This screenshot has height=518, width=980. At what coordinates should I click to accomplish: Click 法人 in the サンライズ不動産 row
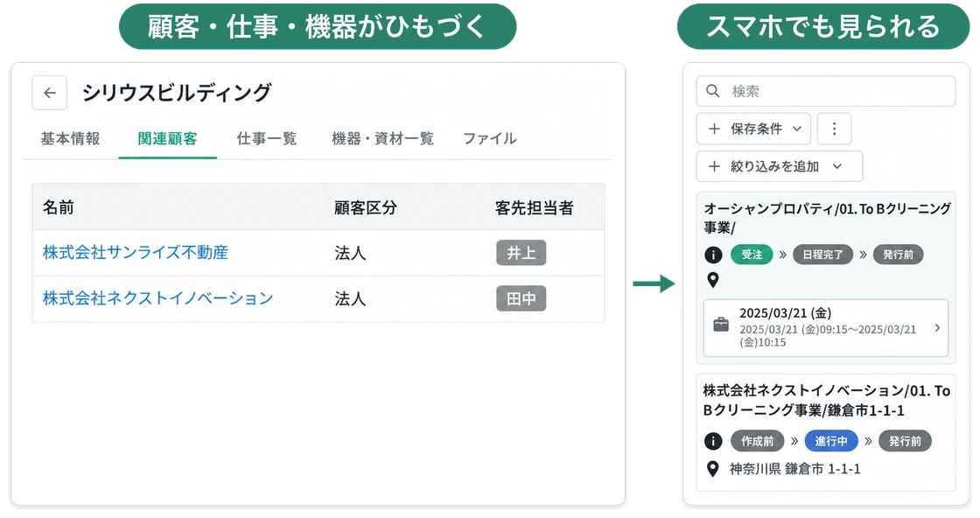(350, 253)
